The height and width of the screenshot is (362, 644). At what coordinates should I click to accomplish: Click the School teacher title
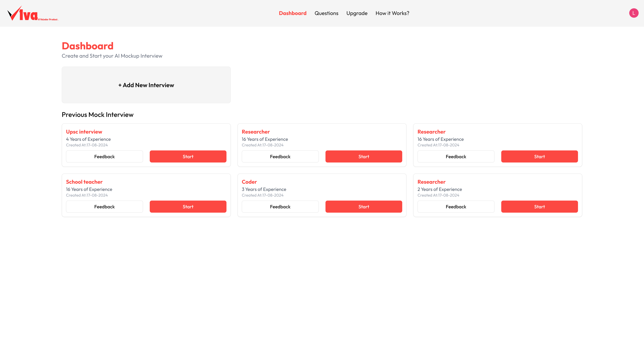[84, 182]
